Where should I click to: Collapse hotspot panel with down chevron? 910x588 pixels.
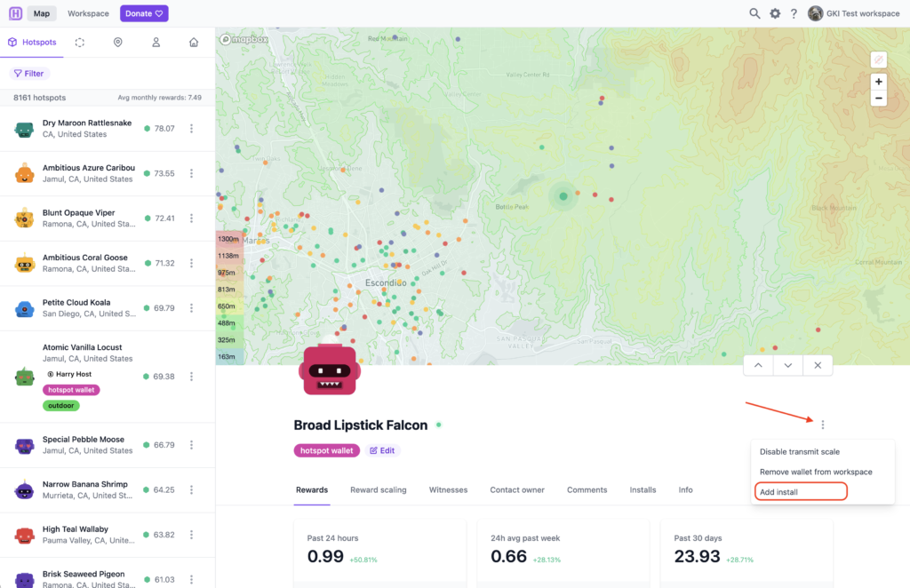pyautogui.click(x=787, y=365)
